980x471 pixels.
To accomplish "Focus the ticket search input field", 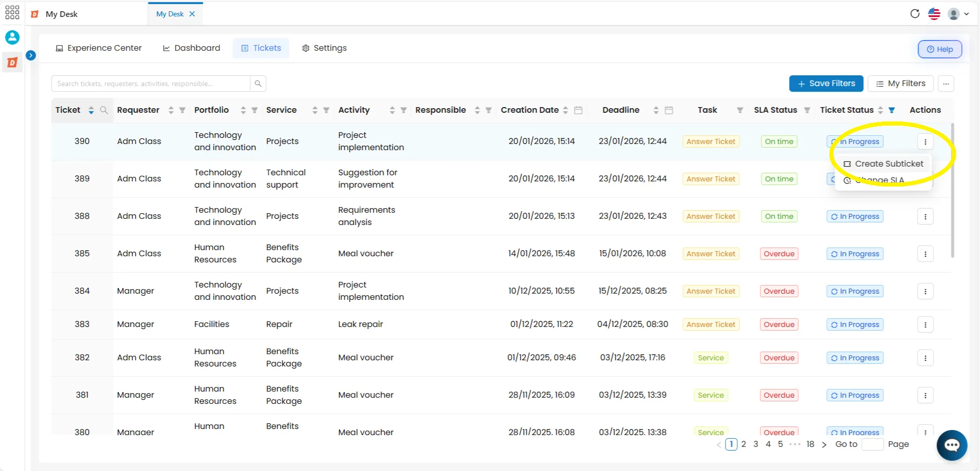I will [151, 84].
